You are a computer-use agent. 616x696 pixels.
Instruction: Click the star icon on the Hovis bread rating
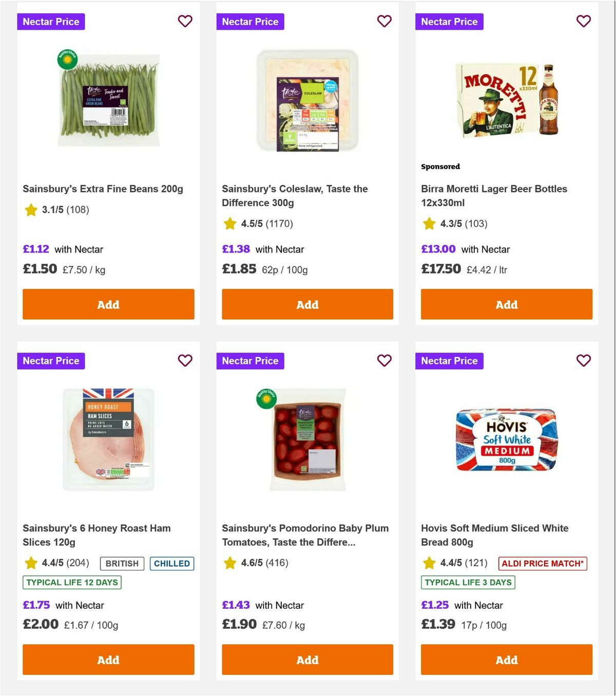pyautogui.click(x=428, y=563)
